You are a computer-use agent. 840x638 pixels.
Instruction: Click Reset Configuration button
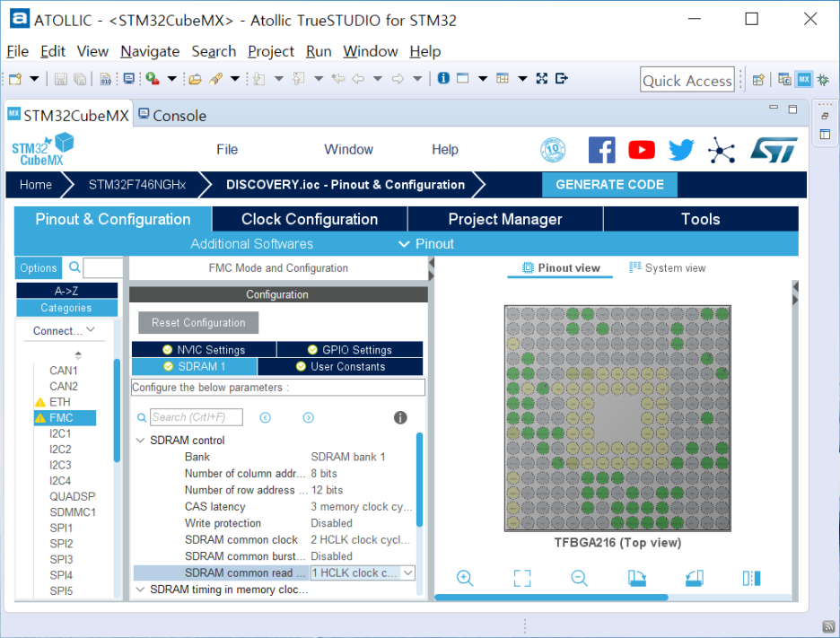[x=198, y=322]
